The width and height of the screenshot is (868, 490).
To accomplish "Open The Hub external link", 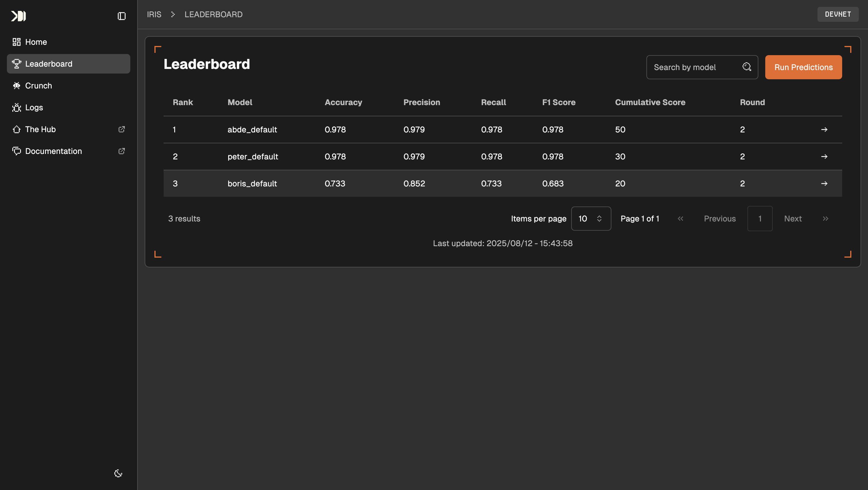I will [x=40, y=129].
